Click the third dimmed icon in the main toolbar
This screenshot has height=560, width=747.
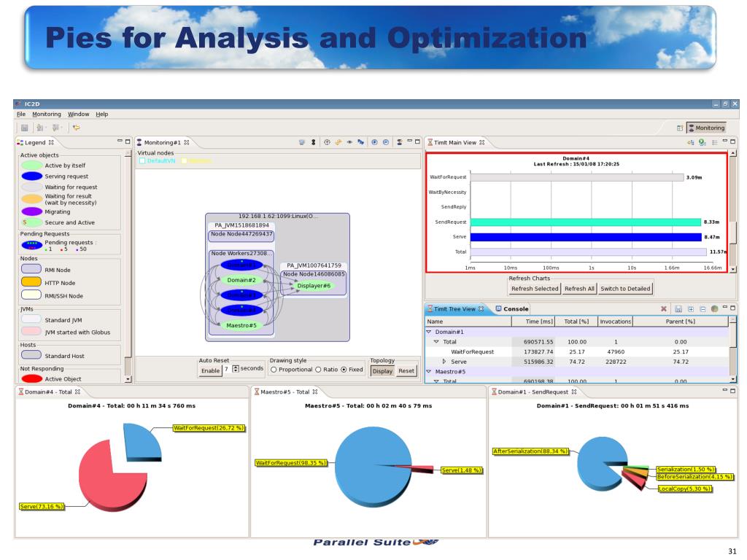[x=57, y=128]
